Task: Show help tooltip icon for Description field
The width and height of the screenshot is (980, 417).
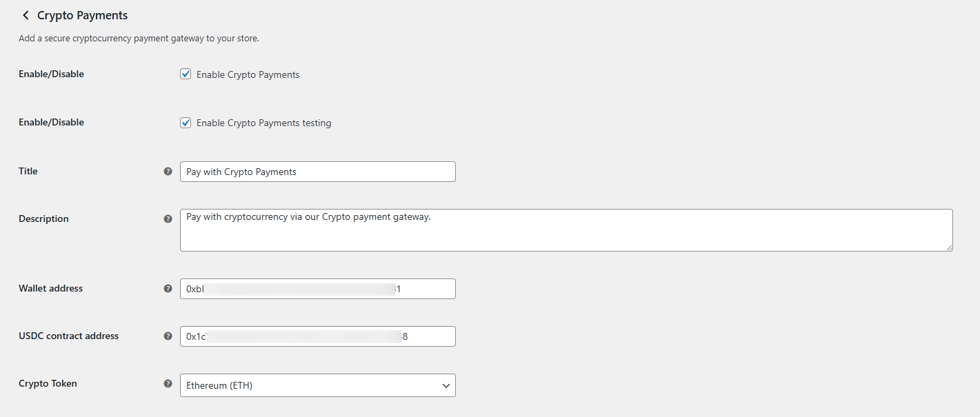Action: click(168, 218)
